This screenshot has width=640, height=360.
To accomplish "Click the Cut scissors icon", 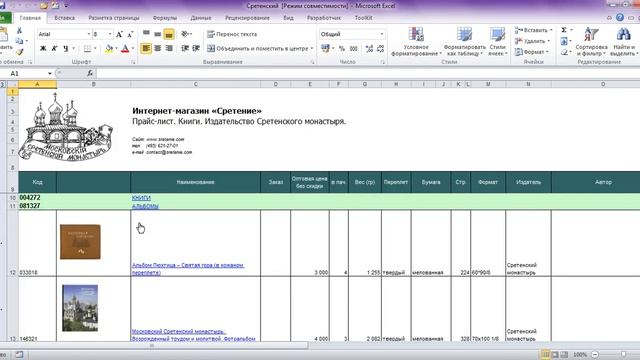I will (x=19, y=31).
